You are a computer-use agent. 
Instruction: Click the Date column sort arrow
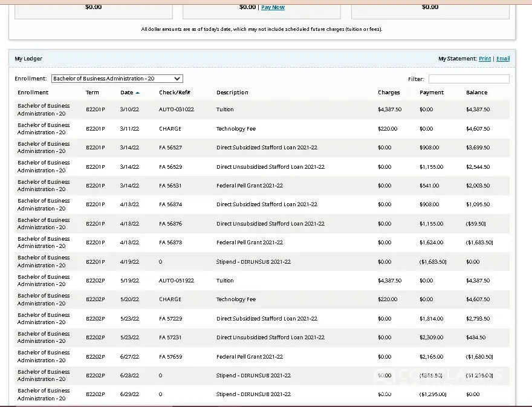coord(137,93)
